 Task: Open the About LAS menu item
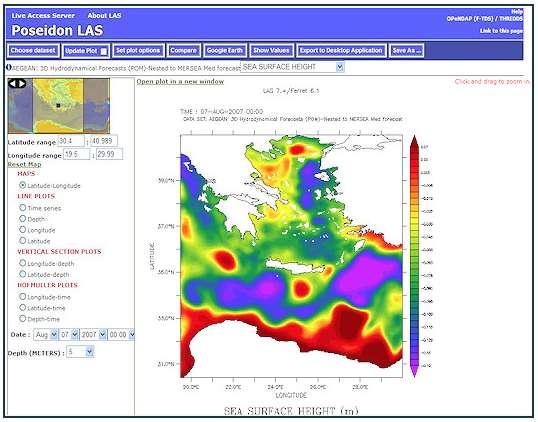click(x=104, y=15)
